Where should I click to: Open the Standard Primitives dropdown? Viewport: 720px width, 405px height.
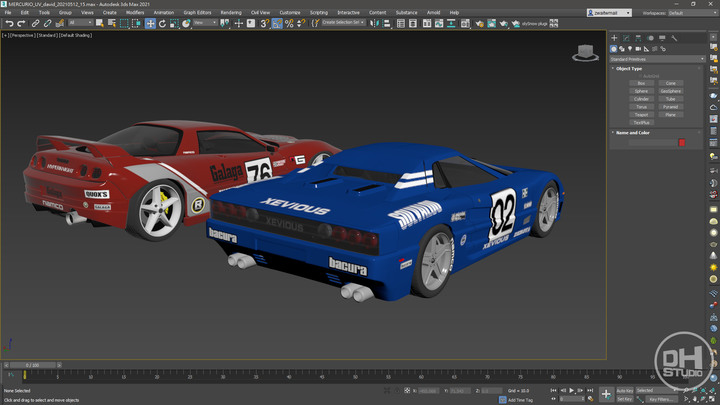(x=657, y=59)
